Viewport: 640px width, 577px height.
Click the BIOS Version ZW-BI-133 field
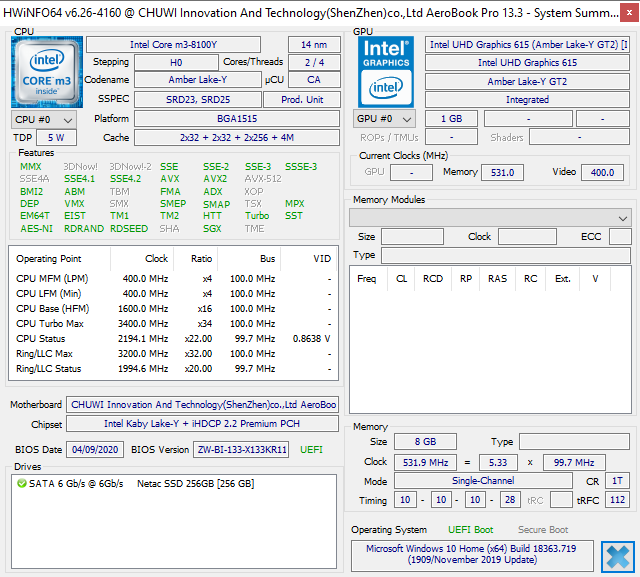[x=241, y=450]
